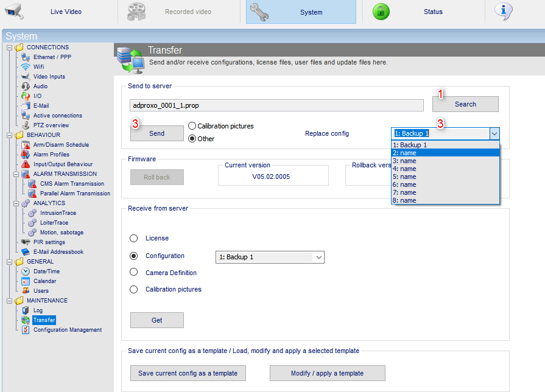Choose '2: name' in Replace config list
This screenshot has height=392, width=545.
click(445, 153)
